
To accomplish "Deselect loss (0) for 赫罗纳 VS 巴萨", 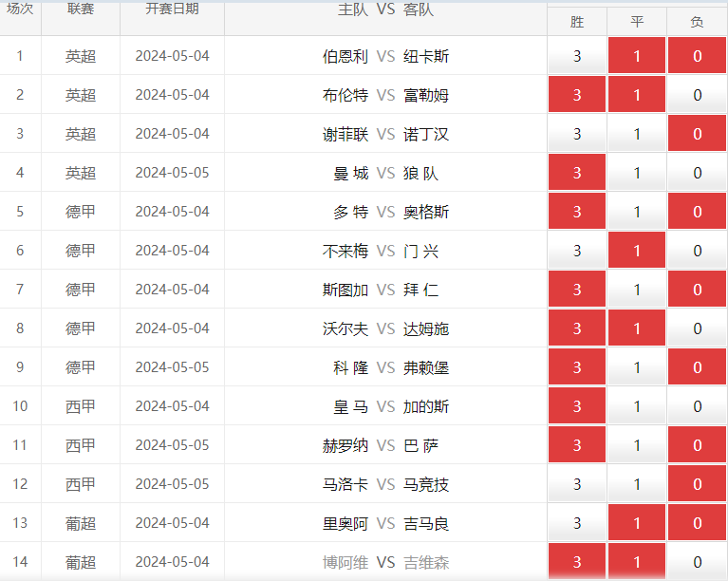I will tap(697, 445).
